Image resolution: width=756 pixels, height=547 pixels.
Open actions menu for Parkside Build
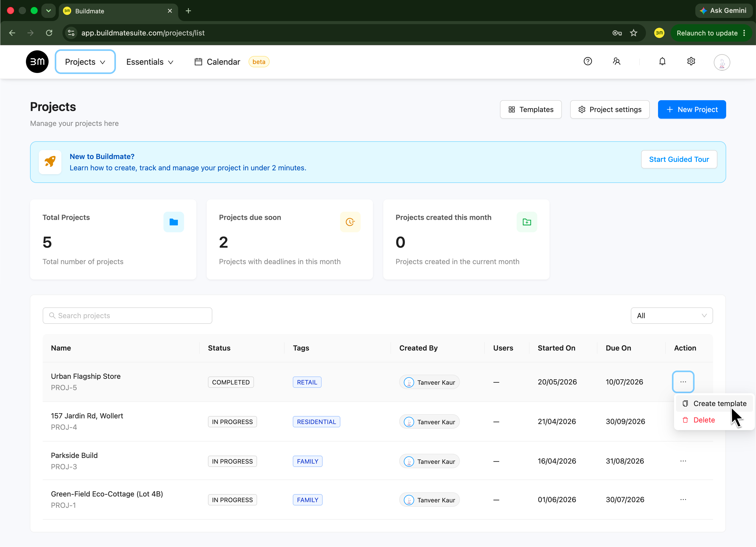[x=683, y=461]
